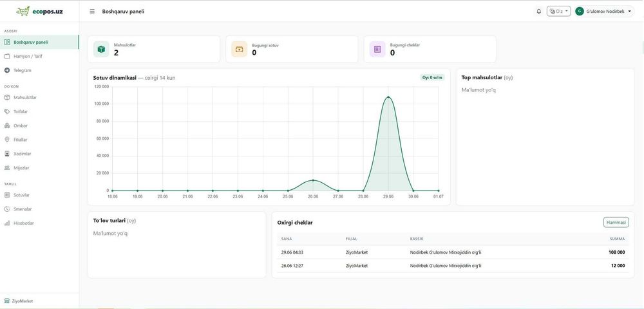Open Hamyon / Tarif in sidebar

(39, 56)
